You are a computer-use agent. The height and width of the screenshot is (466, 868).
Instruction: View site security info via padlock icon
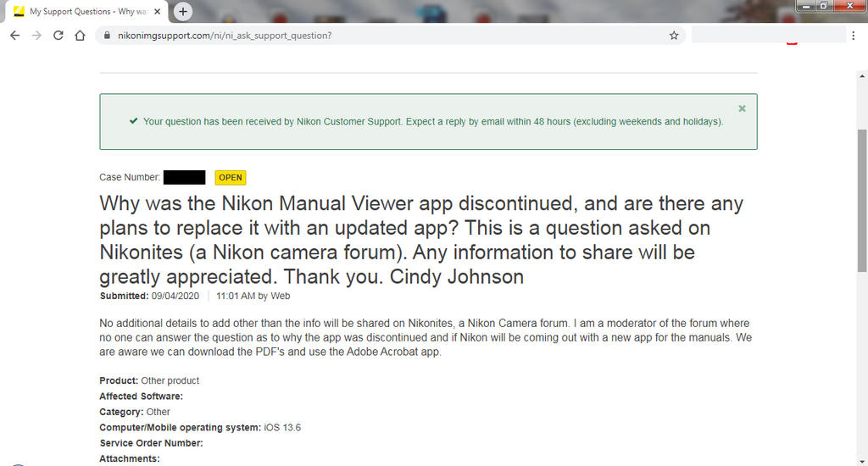point(106,36)
